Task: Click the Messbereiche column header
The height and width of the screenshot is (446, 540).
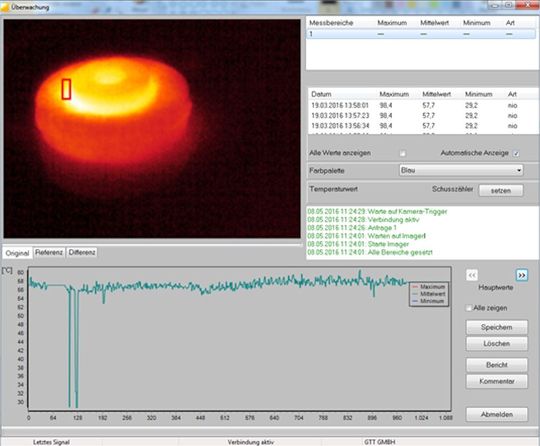Action: [x=331, y=23]
